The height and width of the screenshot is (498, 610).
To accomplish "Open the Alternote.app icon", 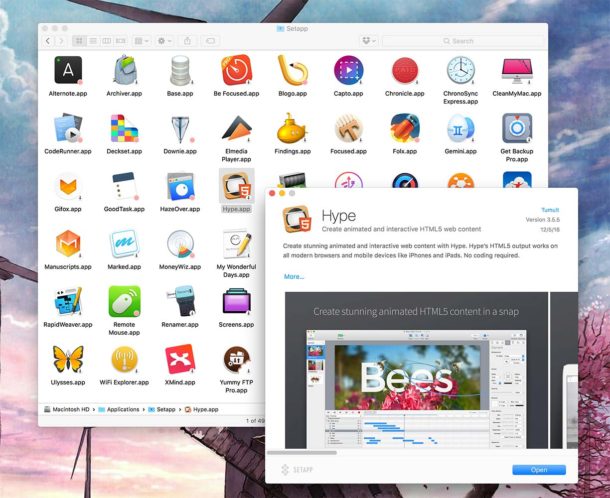I will (68, 70).
